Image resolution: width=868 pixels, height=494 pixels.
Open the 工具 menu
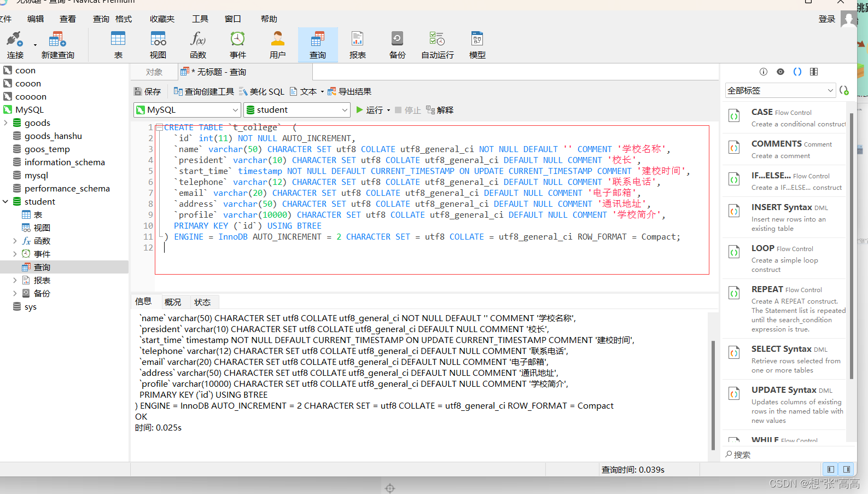pyautogui.click(x=200, y=19)
